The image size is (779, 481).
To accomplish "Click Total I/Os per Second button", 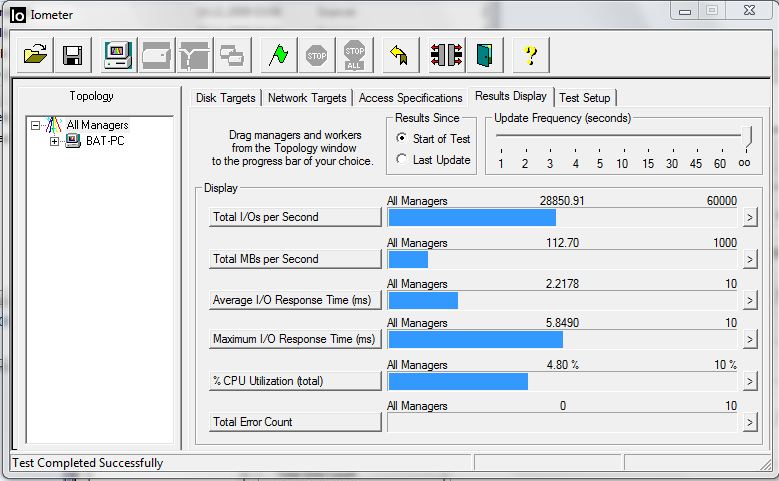I will coord(295,217).
